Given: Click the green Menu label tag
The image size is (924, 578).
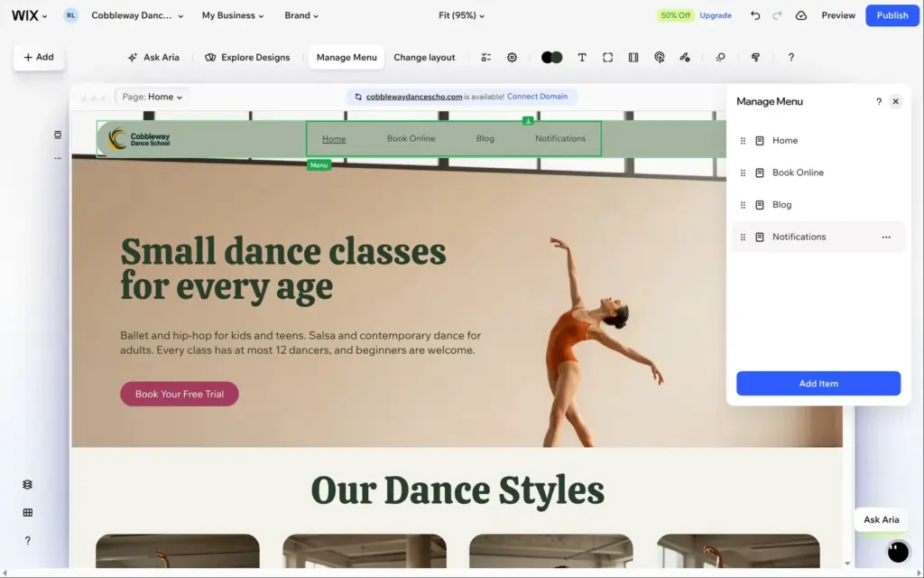Looking at the screenshot, I should pos(319,165).
